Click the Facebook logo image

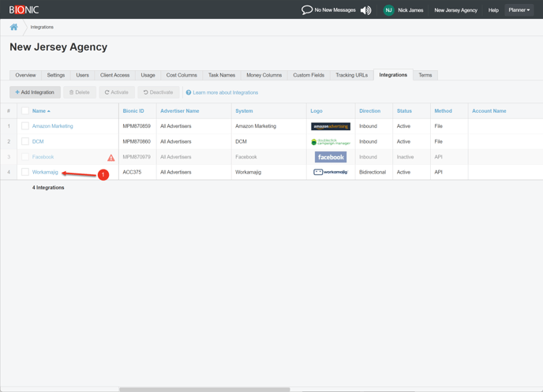pyautogui.click(x=331, y=157)
